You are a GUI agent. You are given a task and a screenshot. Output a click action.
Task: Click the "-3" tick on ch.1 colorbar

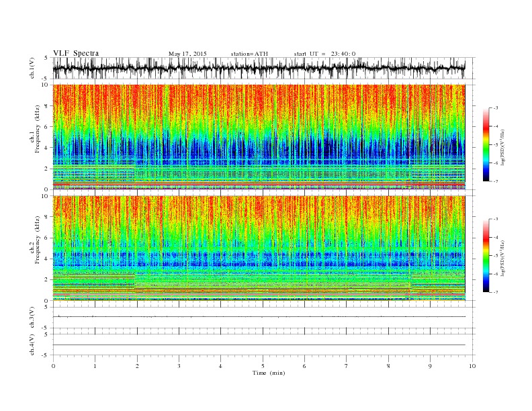click(496, 108)
